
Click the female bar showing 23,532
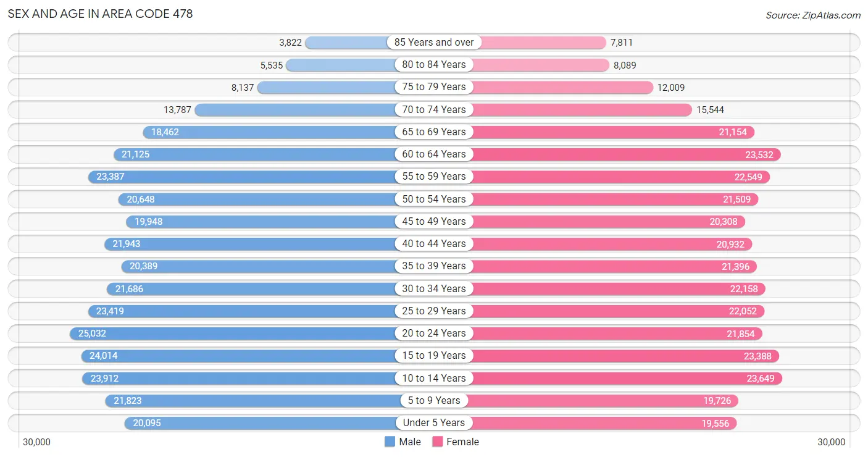pyautogui.click(x=607, y=154)
